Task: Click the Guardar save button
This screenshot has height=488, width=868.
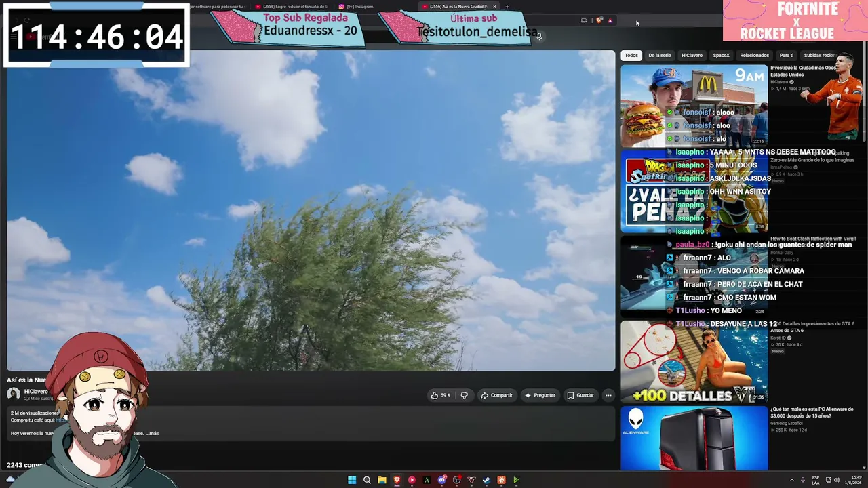Action: 580,395
